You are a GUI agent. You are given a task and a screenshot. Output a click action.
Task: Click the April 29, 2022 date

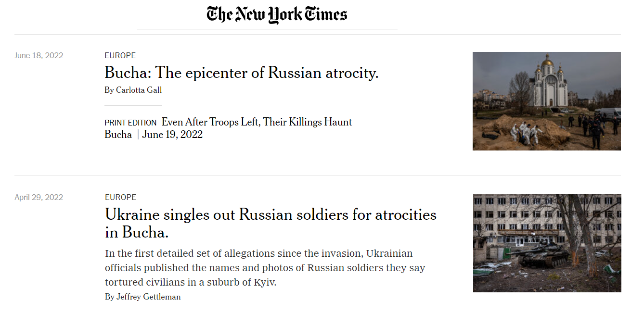(x=39, y=197)
